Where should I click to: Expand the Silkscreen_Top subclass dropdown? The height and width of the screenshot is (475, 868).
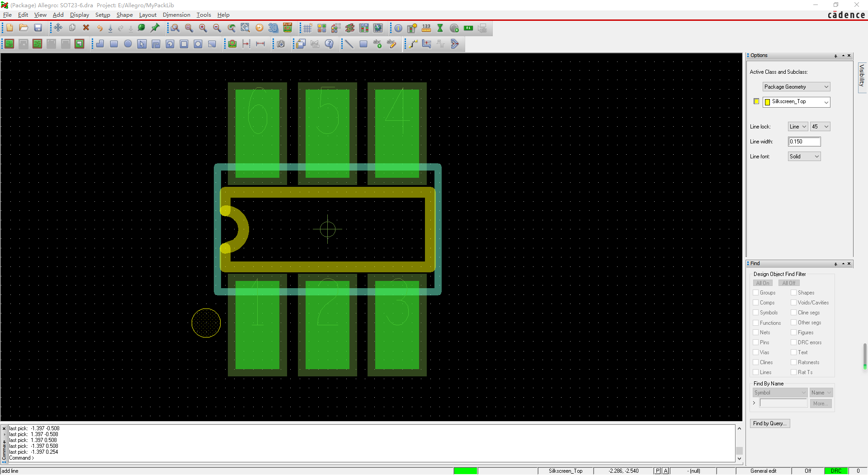796,102
